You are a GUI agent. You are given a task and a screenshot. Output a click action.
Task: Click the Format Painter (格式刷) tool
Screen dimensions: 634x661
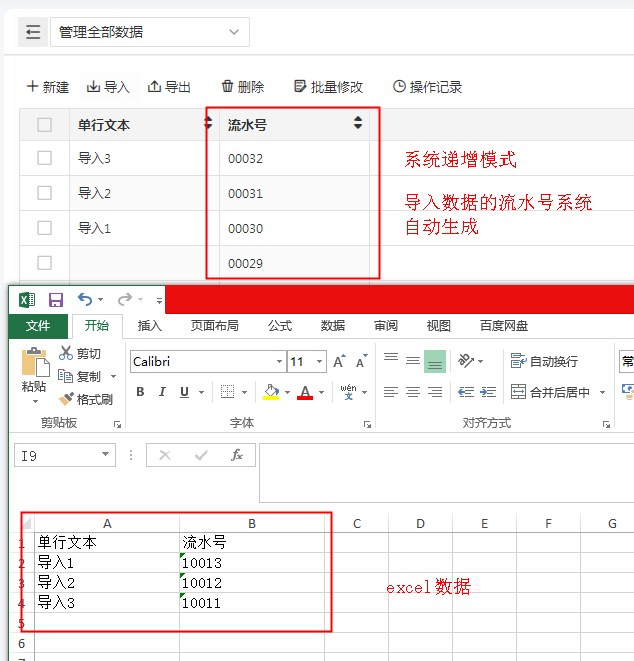[85, 399]
